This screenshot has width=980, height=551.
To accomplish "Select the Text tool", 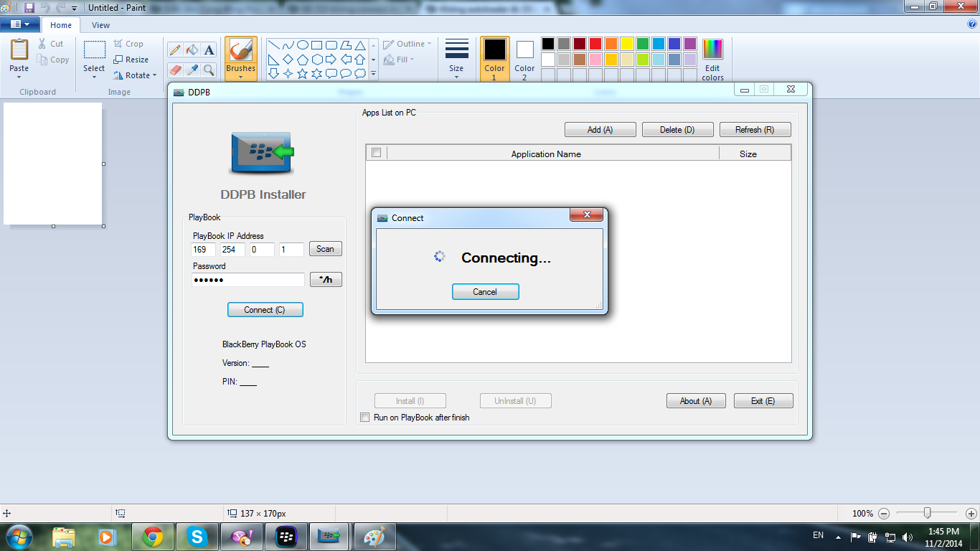I will point(209,50).
